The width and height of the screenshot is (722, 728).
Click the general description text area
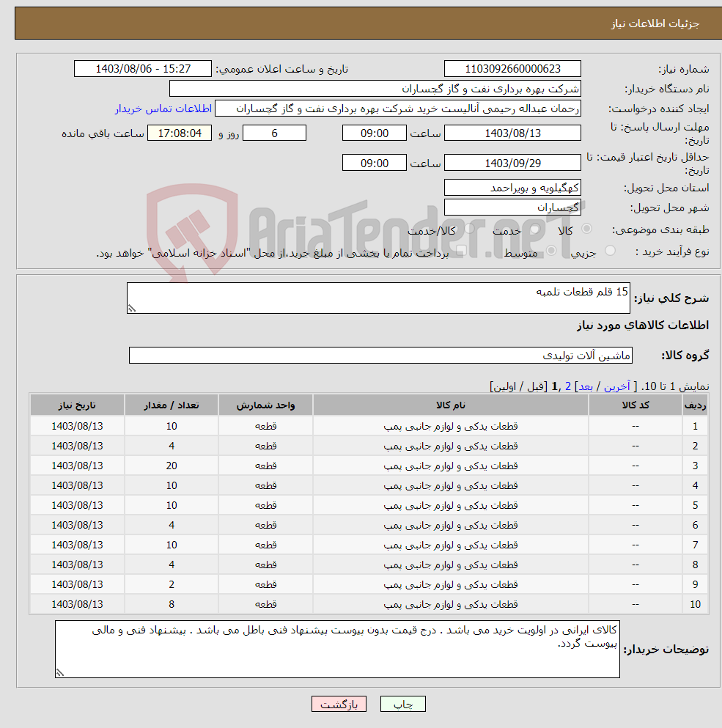pyautogui.click(x=378, y=298)
